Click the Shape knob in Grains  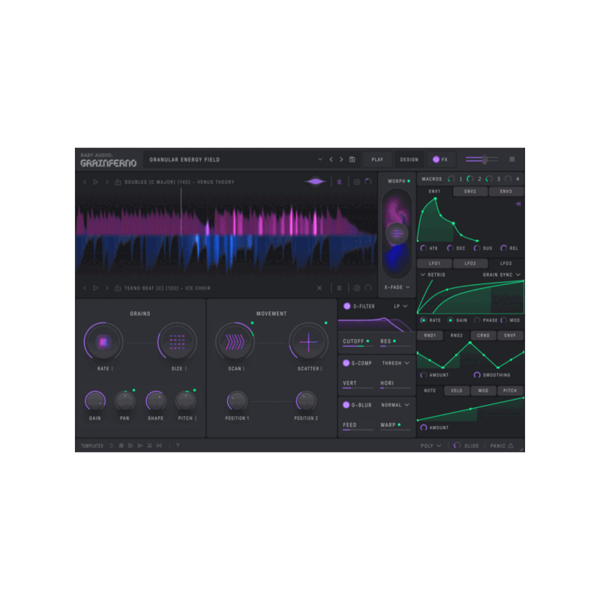click(x=155, y=401)
